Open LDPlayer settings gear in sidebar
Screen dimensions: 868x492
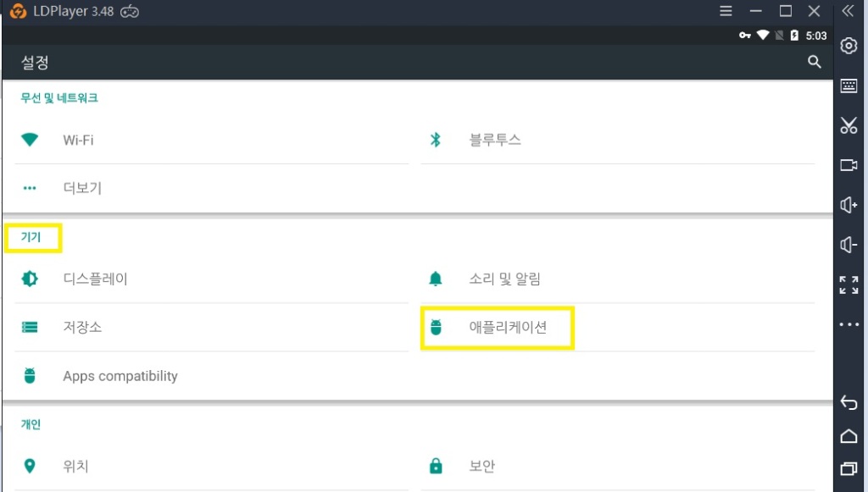pos(849,46)
